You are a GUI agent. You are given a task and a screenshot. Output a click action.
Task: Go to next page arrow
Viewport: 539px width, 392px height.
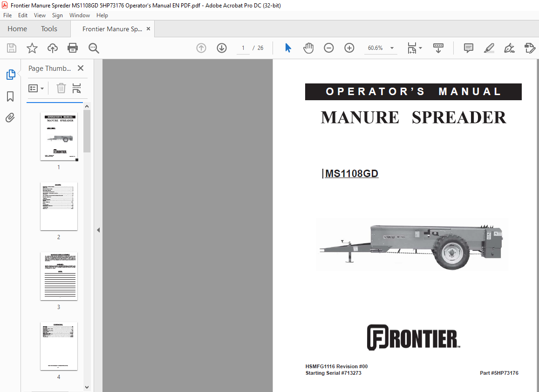(222, 48)
